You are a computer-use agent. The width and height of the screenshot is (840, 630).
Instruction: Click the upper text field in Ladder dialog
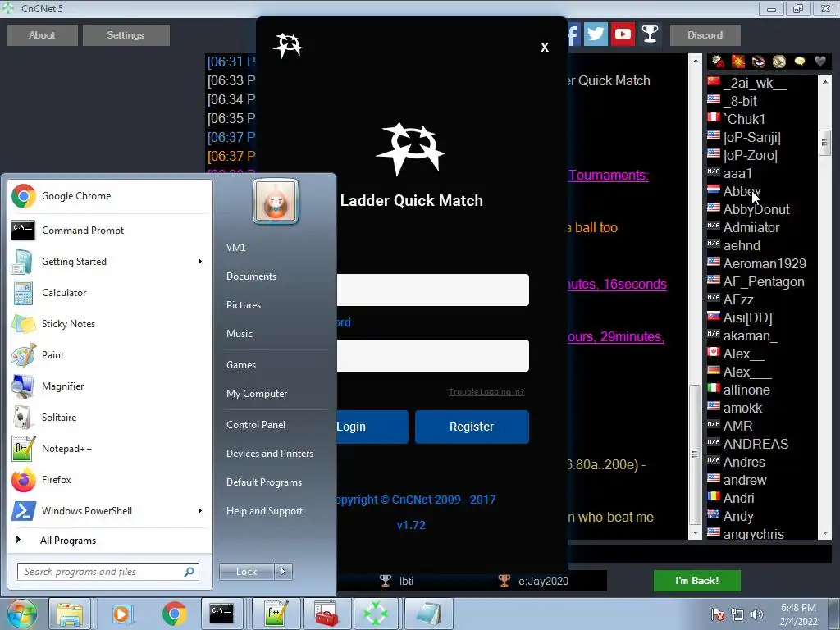pos(433,290)
